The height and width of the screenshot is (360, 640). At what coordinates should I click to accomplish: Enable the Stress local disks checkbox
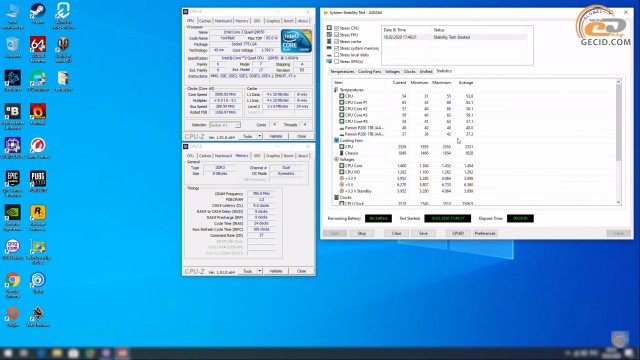pos(336,55)
